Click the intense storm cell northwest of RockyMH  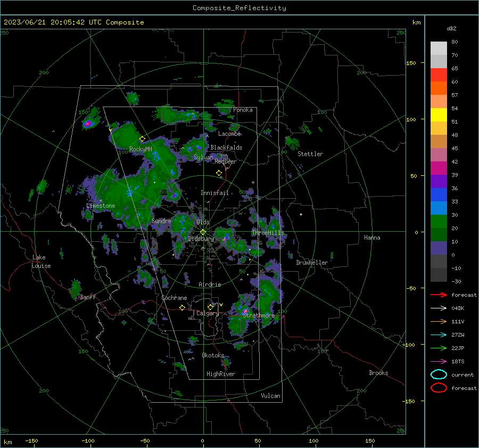pyautogui.click(x=88, y=124)
